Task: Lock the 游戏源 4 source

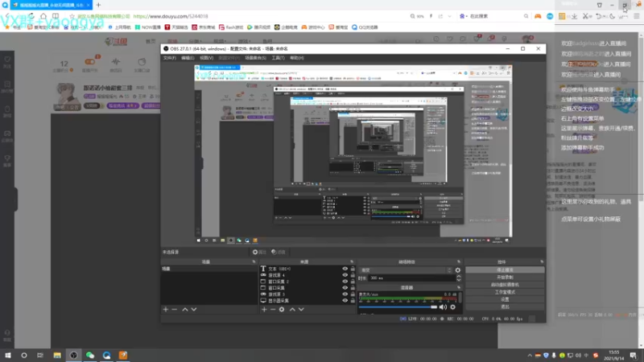Action: (x=353, y=275)
